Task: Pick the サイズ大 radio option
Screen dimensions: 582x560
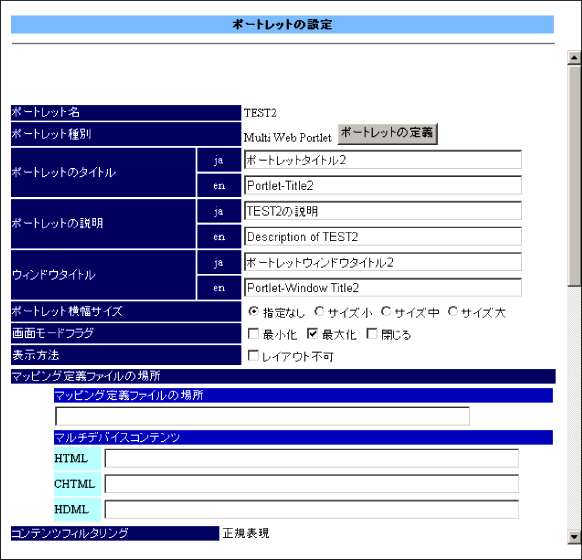Action: [x=452, y=312]
